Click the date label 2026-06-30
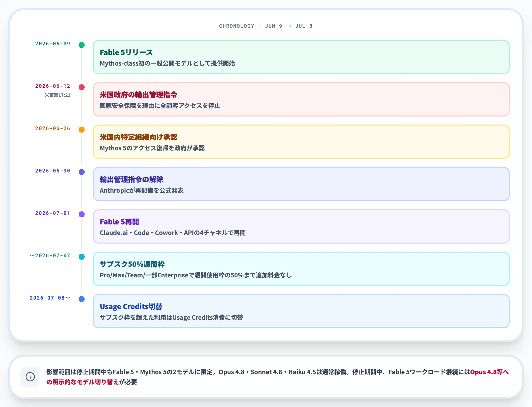The image size is (532, 407). (53, 171)
